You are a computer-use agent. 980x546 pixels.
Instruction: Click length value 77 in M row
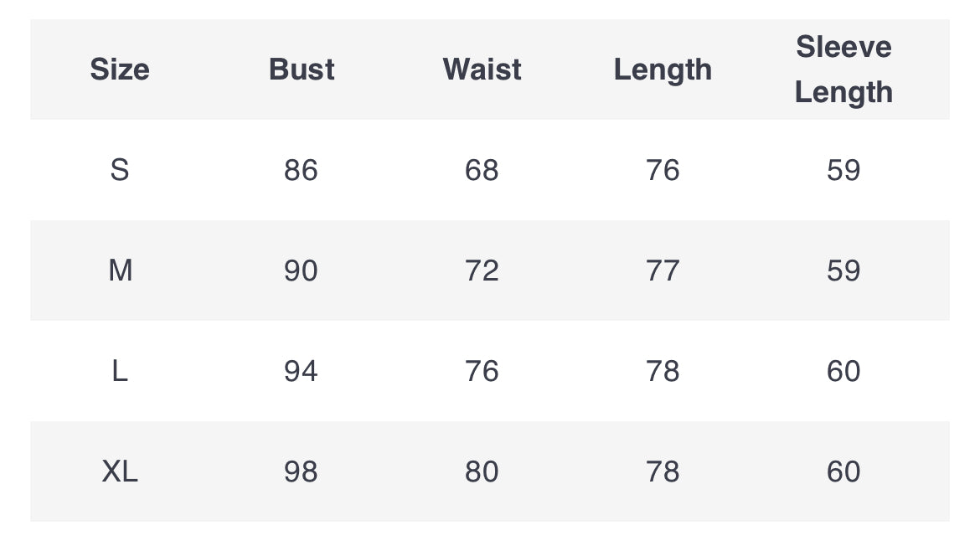(x=663, y=270)
